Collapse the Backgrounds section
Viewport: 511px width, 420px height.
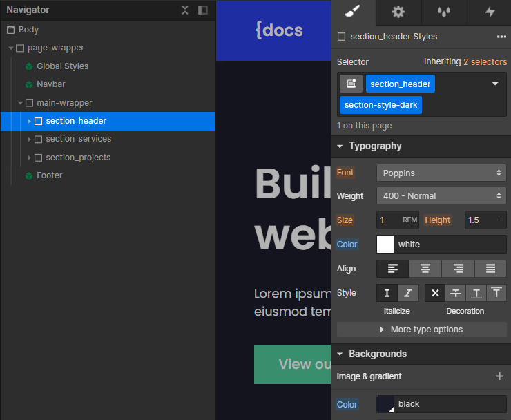coord(340,354)
